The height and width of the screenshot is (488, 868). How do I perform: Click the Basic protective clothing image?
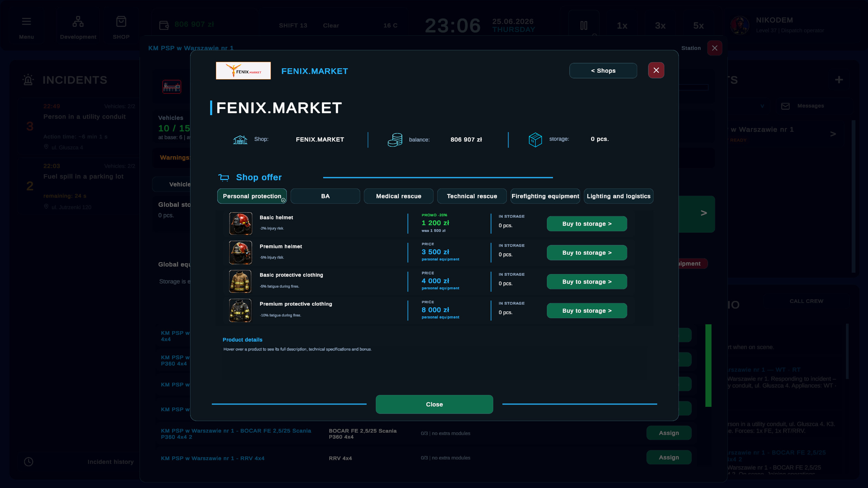click(240, 282)
